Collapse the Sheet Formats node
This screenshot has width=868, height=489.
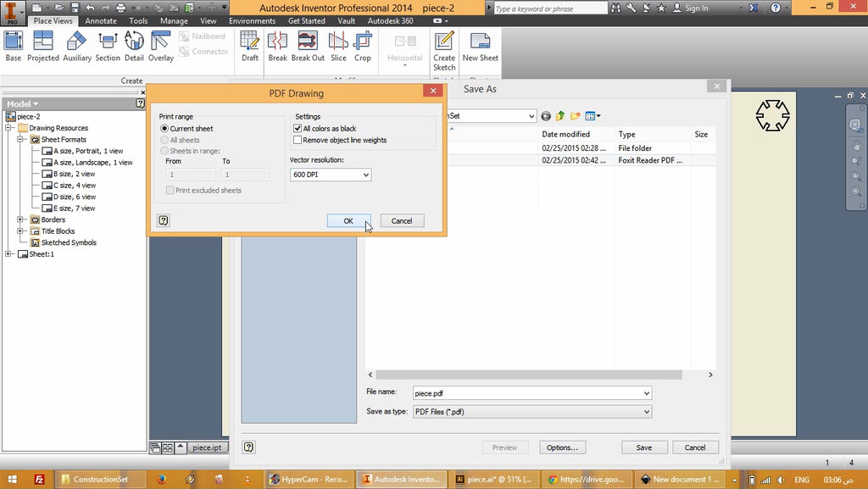20,139
